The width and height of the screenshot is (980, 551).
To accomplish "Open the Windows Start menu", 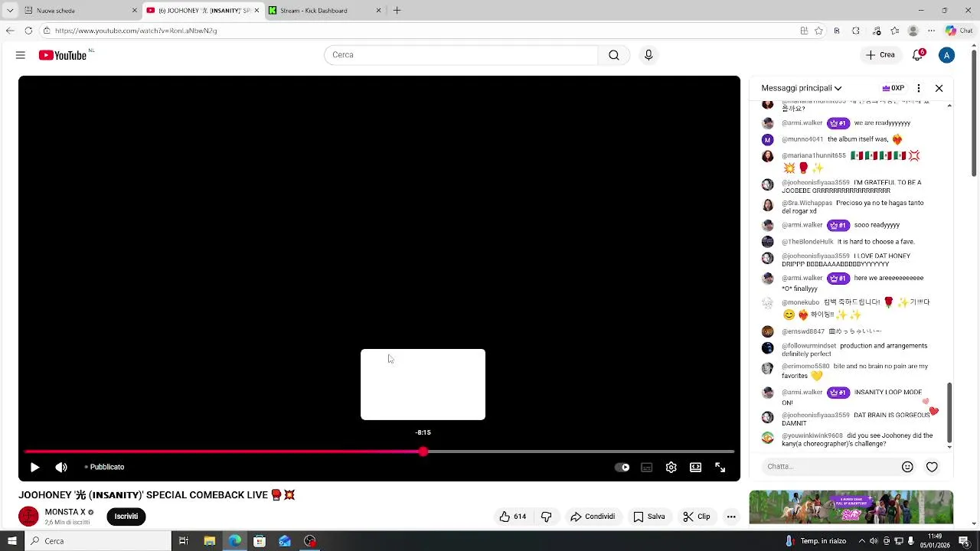I will (11, 541).
